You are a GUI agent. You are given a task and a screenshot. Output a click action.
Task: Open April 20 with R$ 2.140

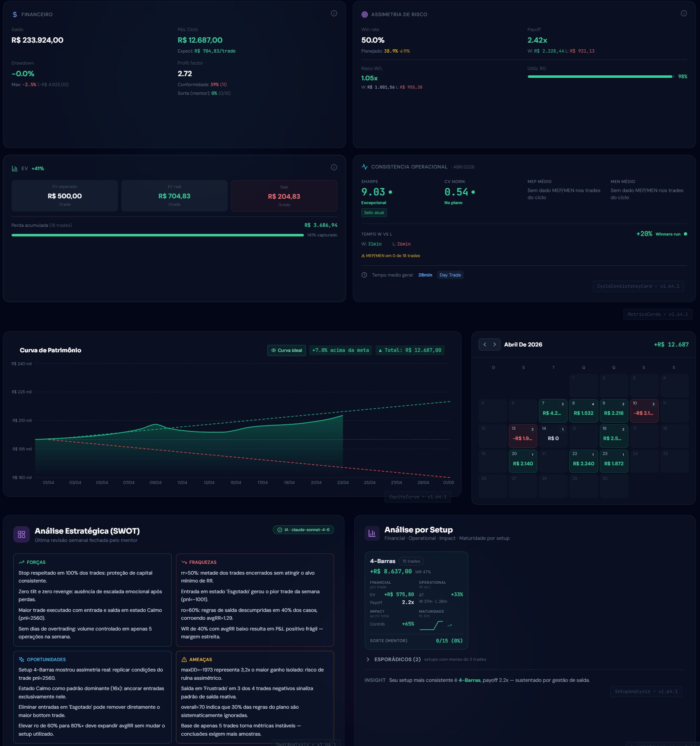pos(522,461)
